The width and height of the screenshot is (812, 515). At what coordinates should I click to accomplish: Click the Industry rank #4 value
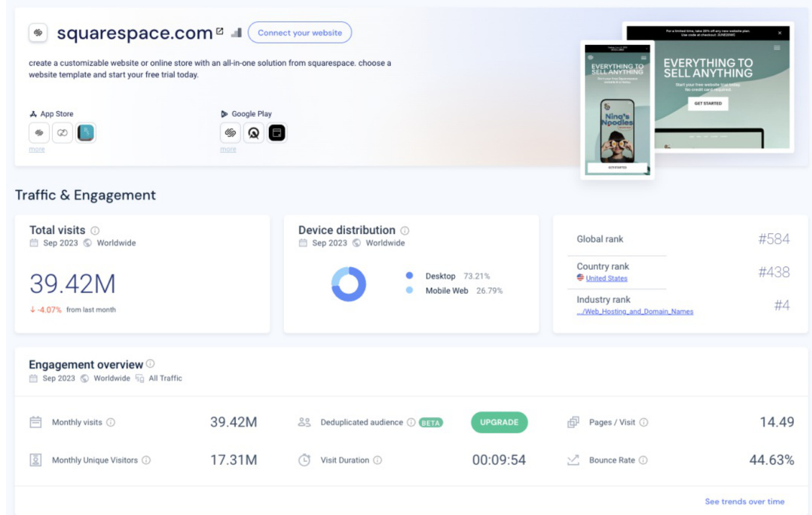coord(782,305)
